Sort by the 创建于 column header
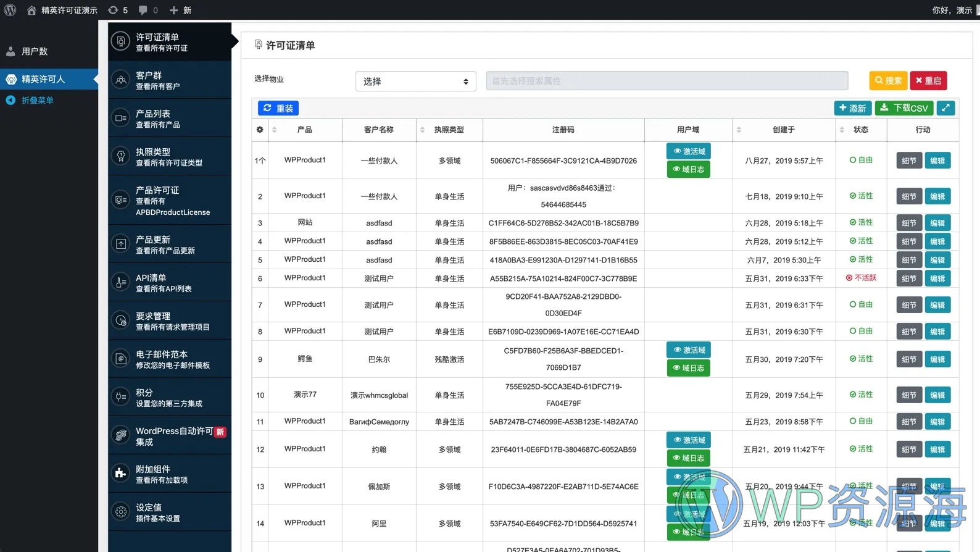This screenshot has height=552, width=980. click(x=783, y=130)
